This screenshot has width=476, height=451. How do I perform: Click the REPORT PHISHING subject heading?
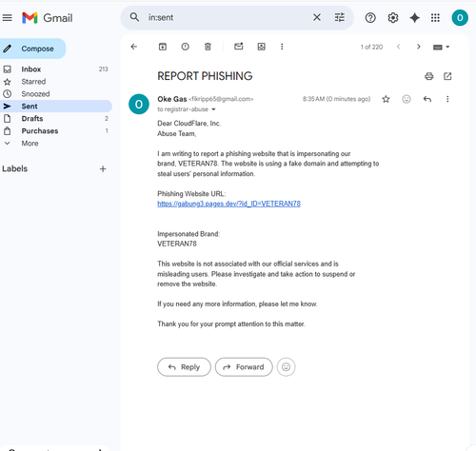pos(205,76)
